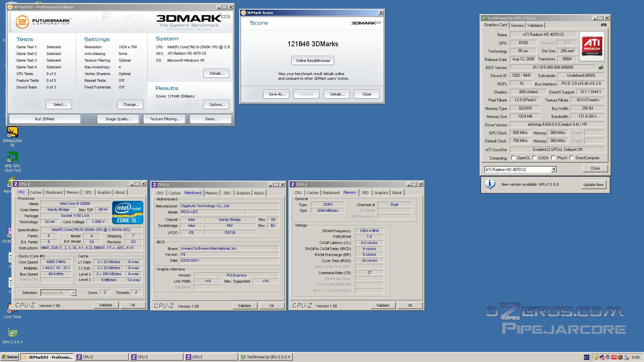This screenshot has width=644, height=362.
Task: Click the ES language bar indicator
Action: tap(586, 357)
